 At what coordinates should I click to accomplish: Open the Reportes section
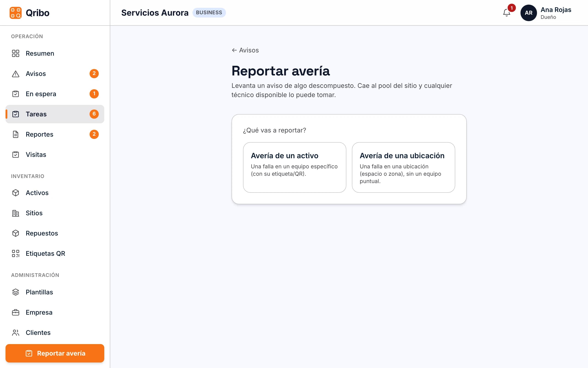pyautogui.click(x=55, y=134)
